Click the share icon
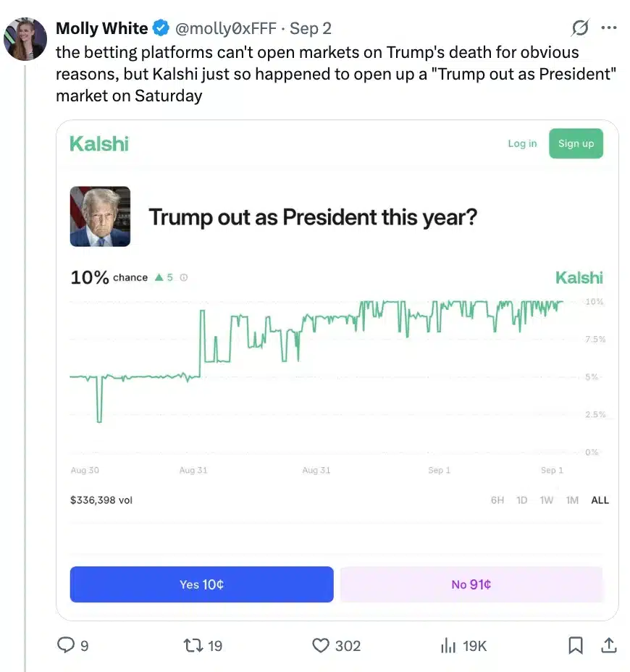 [608, 645]
